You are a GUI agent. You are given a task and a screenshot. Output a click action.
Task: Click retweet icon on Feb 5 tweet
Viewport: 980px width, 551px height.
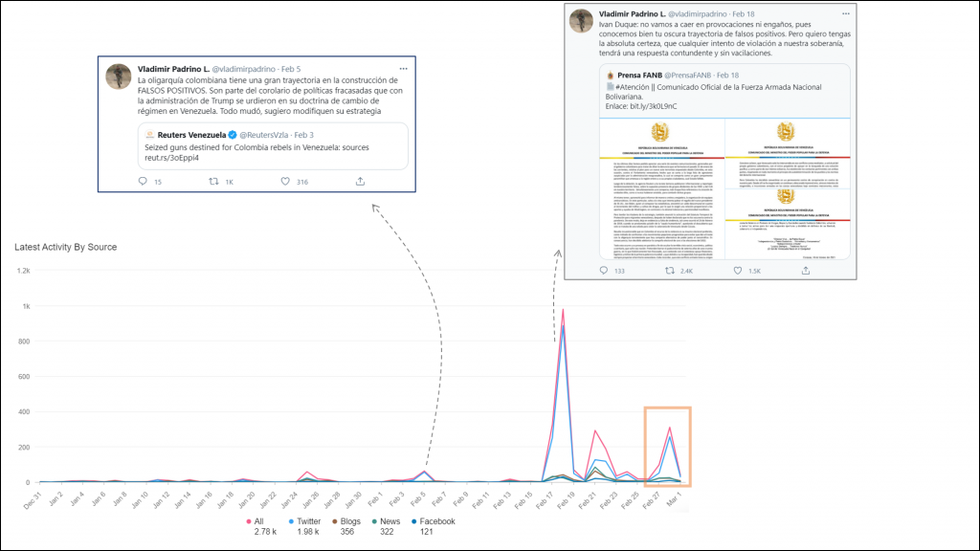click(213, 181)
